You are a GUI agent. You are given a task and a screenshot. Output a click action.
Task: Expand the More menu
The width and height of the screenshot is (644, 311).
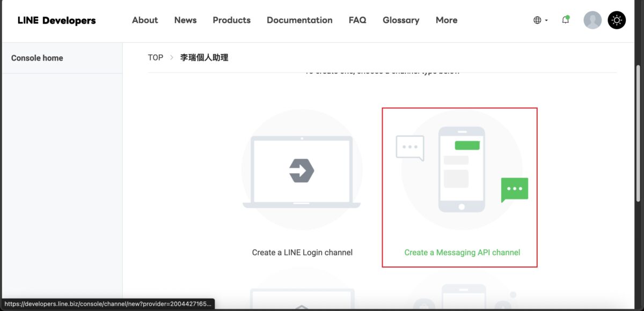click(447, 20)
